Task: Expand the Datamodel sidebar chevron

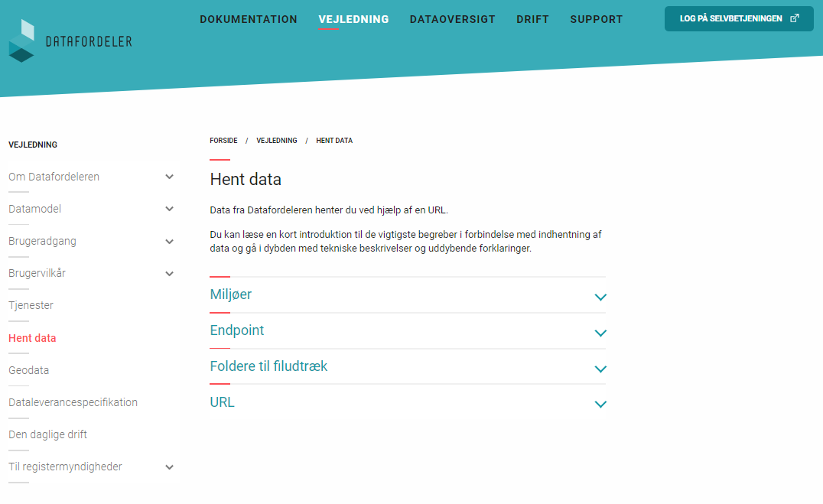Action: [x=169, y=209]
